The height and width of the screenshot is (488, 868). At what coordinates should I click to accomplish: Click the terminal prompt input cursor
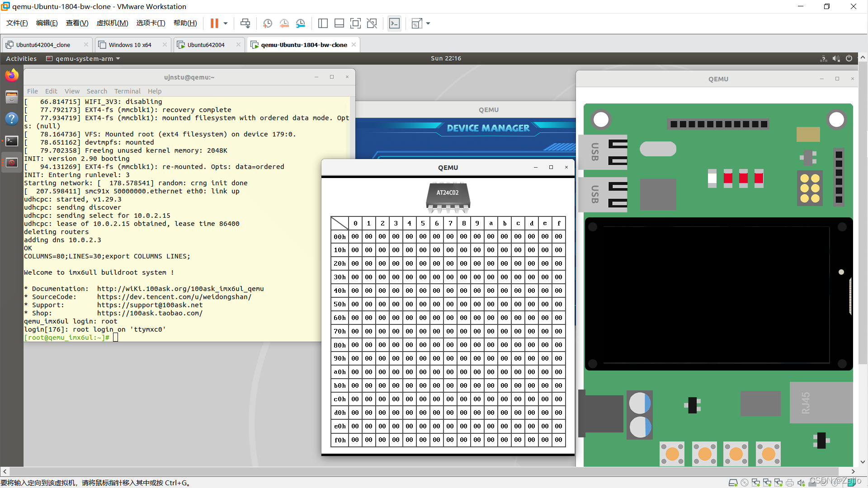pyautogui.click(x=115, y=338)
